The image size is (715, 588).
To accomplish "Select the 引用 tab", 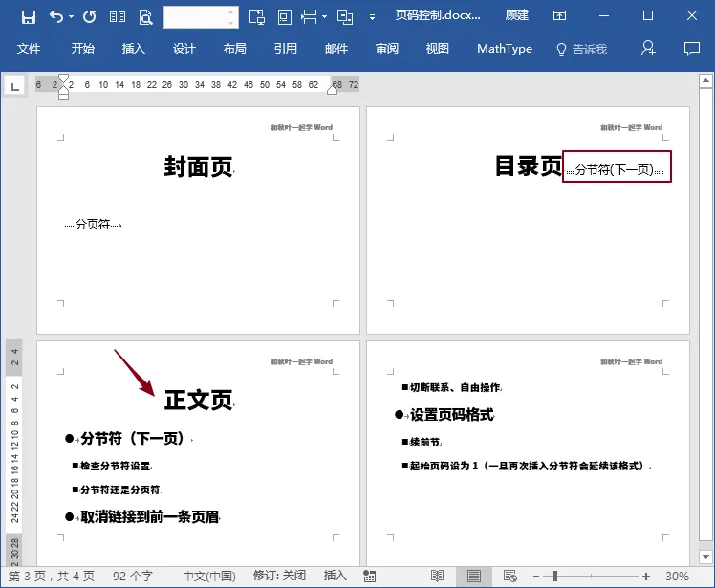I will point(286,49).
